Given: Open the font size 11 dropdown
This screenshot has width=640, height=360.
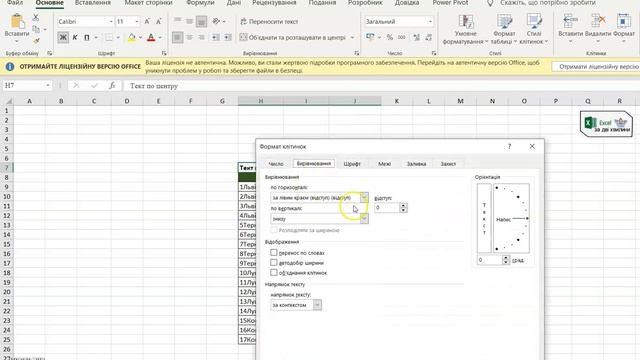Looking at the screenshot, I should point(137,21).
